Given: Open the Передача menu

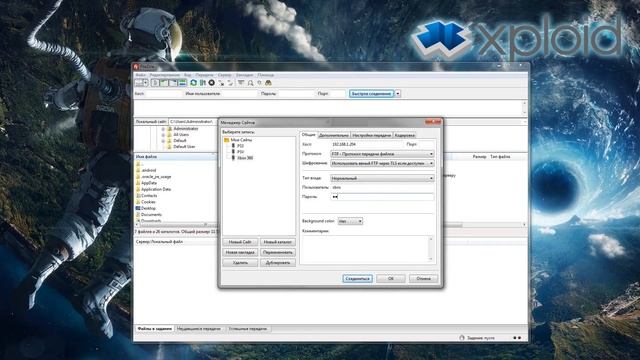Looking at the screenshot, I should 204,75.
